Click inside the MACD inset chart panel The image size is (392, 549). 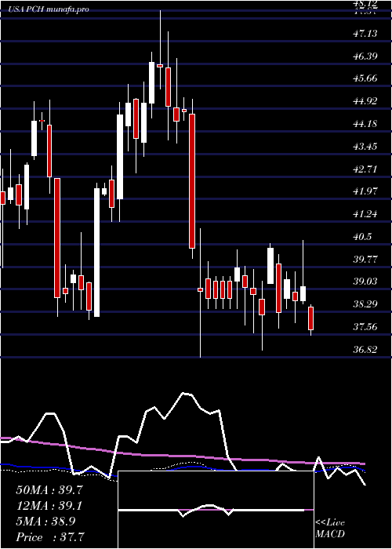(x=216, y=510)
